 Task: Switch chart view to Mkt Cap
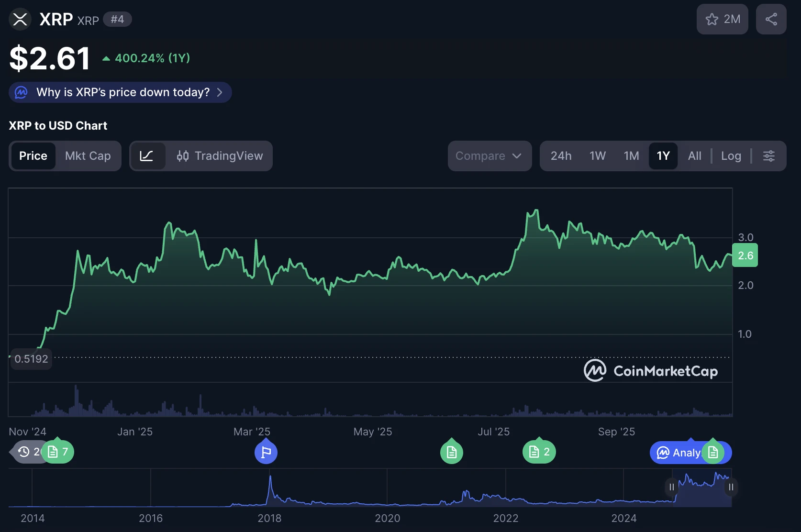click(x=88, y=156)
